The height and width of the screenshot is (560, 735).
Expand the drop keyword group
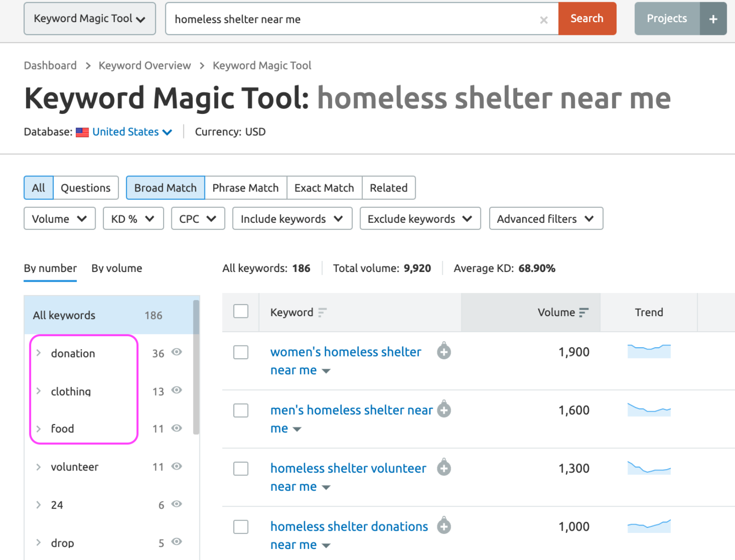[x=39, y=543]
